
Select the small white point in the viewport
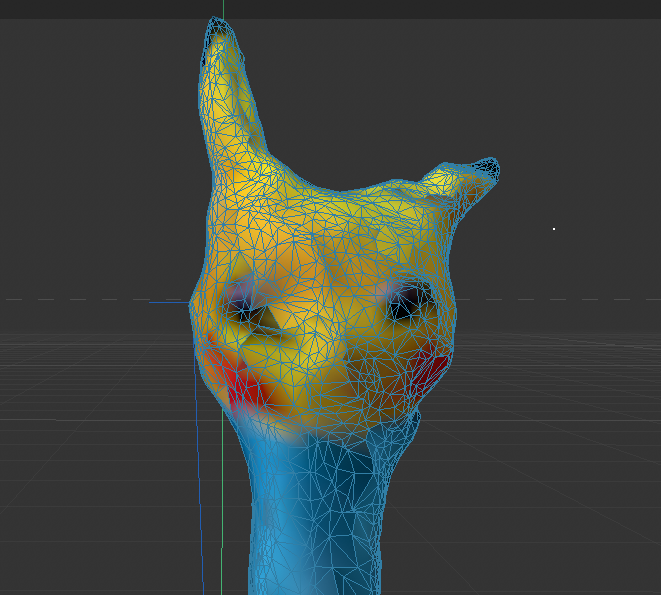coord(554,229)
